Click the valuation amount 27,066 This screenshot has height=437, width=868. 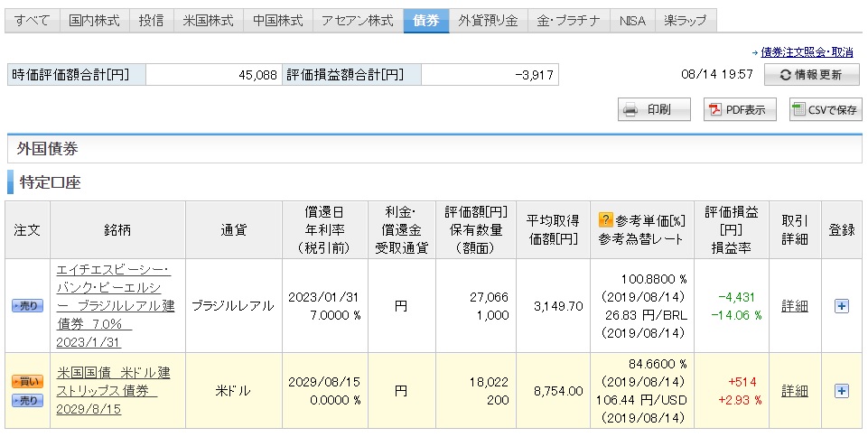coord(490,297)
